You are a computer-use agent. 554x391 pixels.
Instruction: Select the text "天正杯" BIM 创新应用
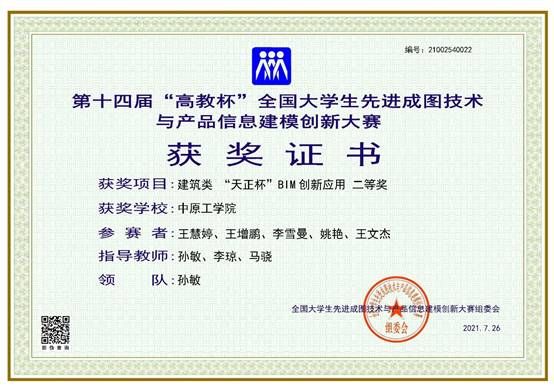285,184
